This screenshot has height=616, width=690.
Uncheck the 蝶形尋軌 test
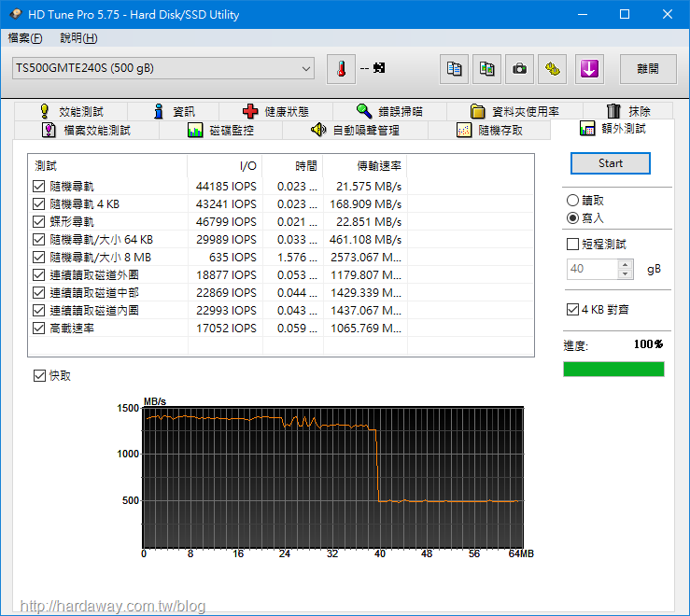(38, 222)
